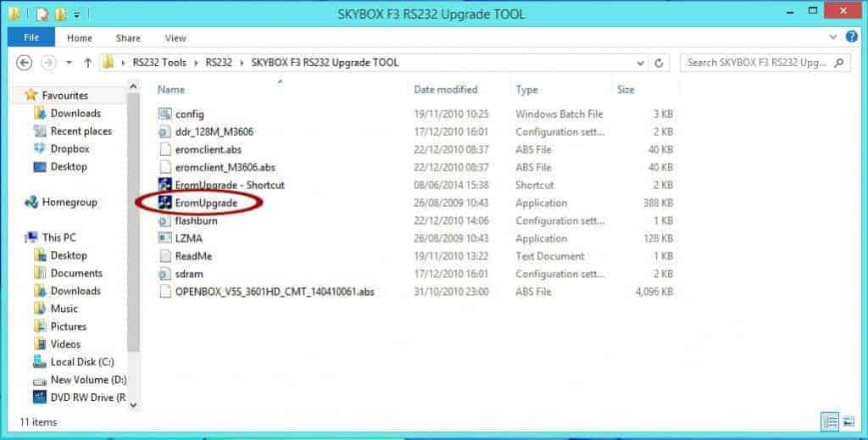Viewport: 868px width, 440px height.
Task: Navigate to RS232 breadcrumb folder
Action: coord(219,63)
